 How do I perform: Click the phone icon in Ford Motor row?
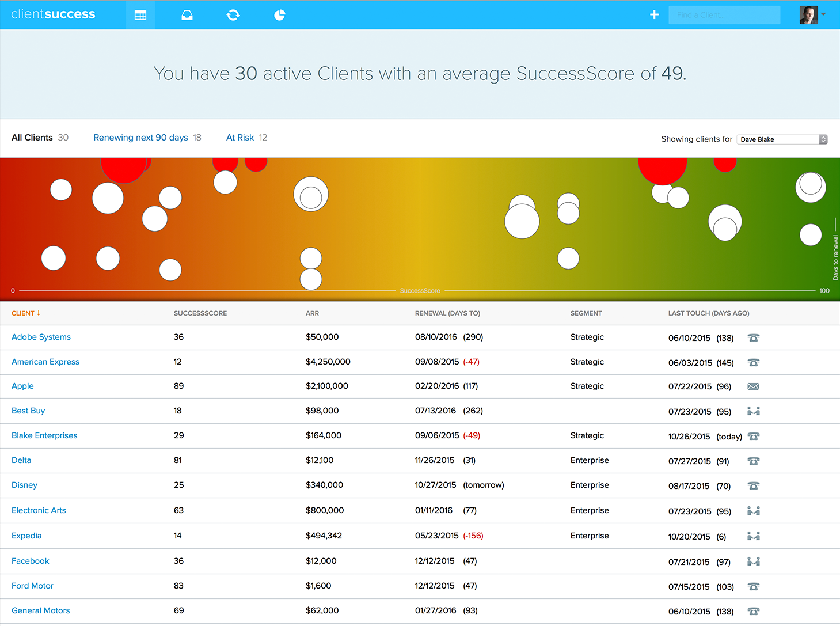tap(754, 586)
